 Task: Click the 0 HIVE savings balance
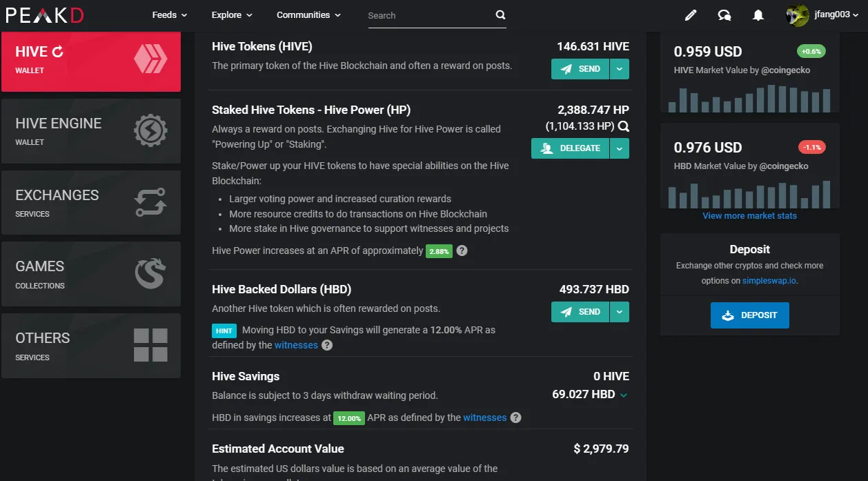point(611,376)
